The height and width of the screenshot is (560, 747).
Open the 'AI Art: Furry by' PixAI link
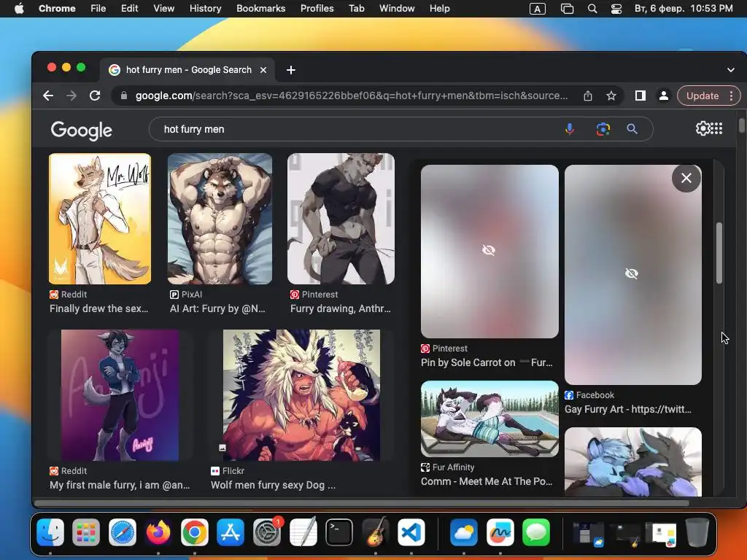(217, 308)
